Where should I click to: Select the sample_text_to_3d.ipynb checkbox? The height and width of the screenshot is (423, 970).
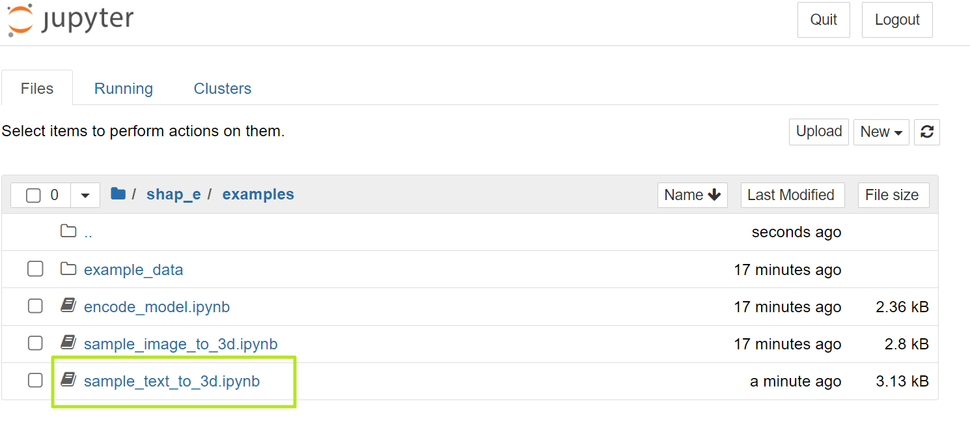pyautogui.click(x=35, y=380)
